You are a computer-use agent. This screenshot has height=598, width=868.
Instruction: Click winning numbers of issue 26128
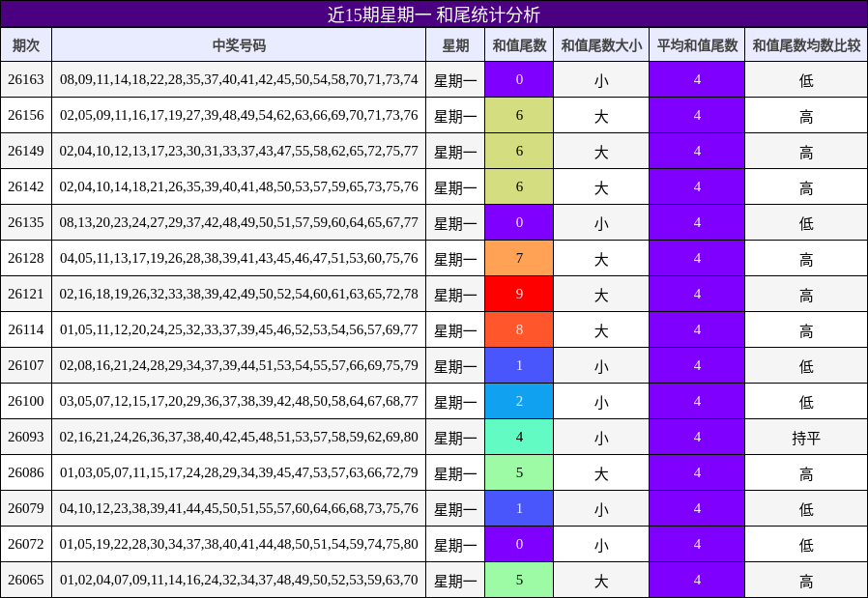[x=239, y=258]
